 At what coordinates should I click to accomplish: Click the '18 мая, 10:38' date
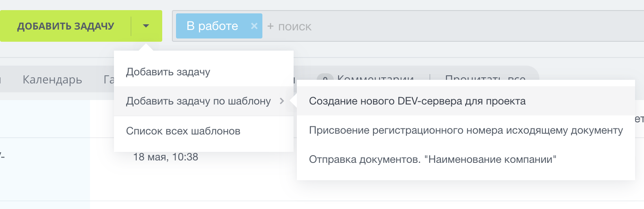point(165,157)
